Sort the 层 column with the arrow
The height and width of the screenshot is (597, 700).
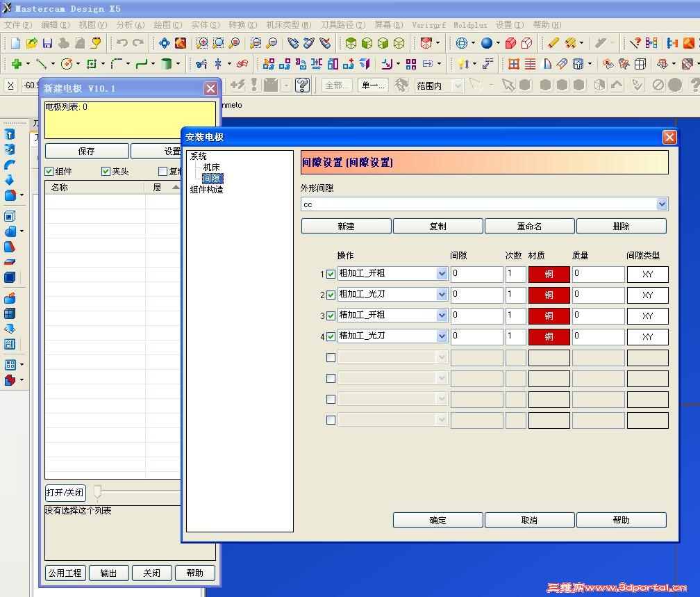pyautogui.click(x=176, y=188)
